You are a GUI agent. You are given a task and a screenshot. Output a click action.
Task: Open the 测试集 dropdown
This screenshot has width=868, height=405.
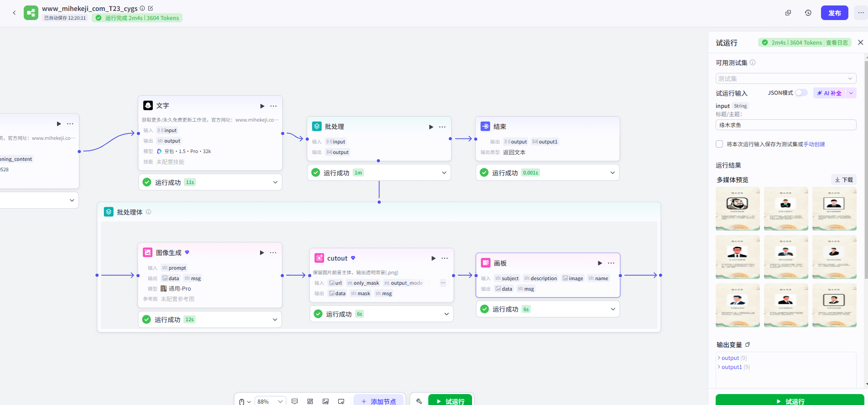(x=785, y=78)
